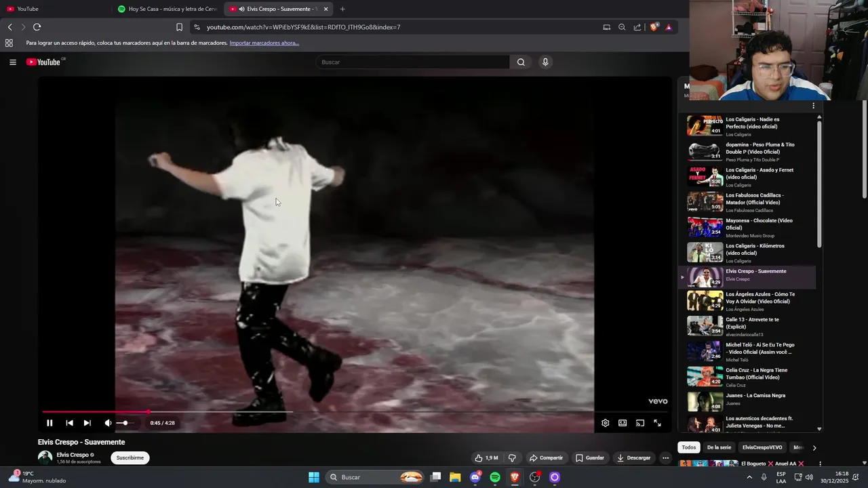Screen dimensions: 868x488
Task: Select the De la serie filter chip
Action: pyautogui.click(x=719, y=447)
